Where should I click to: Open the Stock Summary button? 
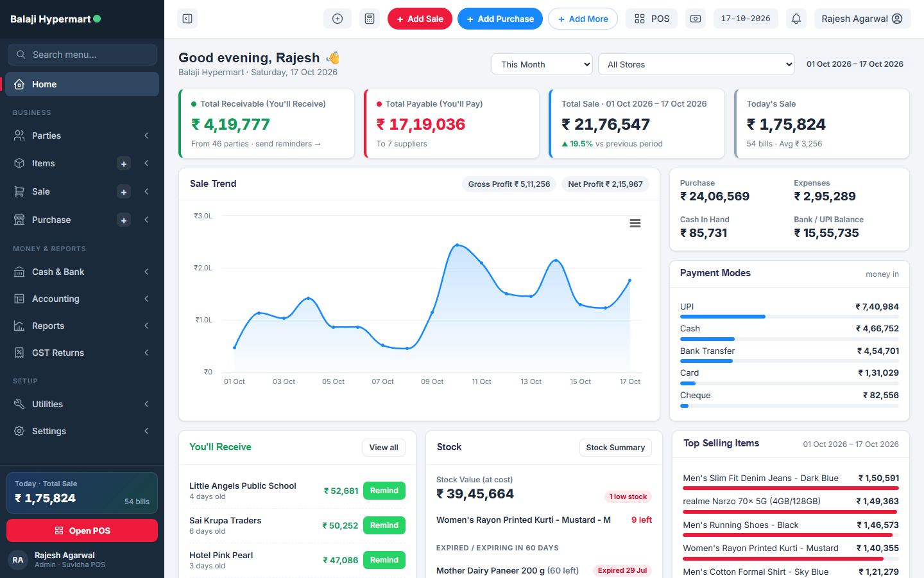coord(615,448)
